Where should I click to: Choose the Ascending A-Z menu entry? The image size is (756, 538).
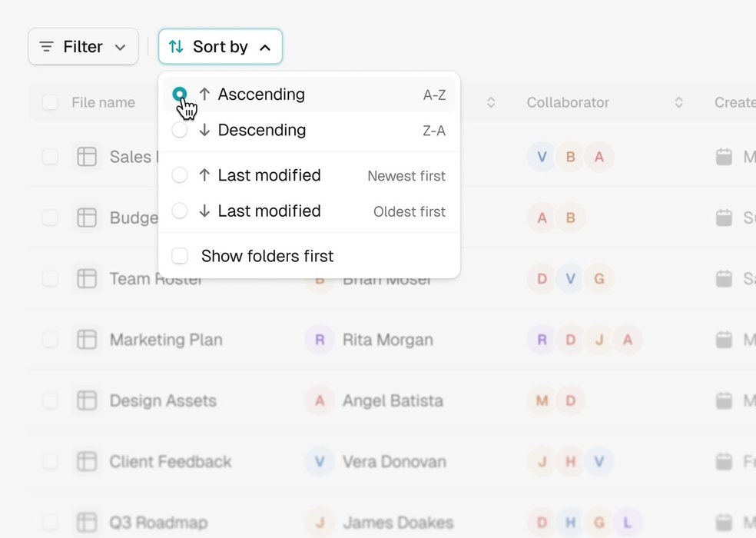pos(309,94)
